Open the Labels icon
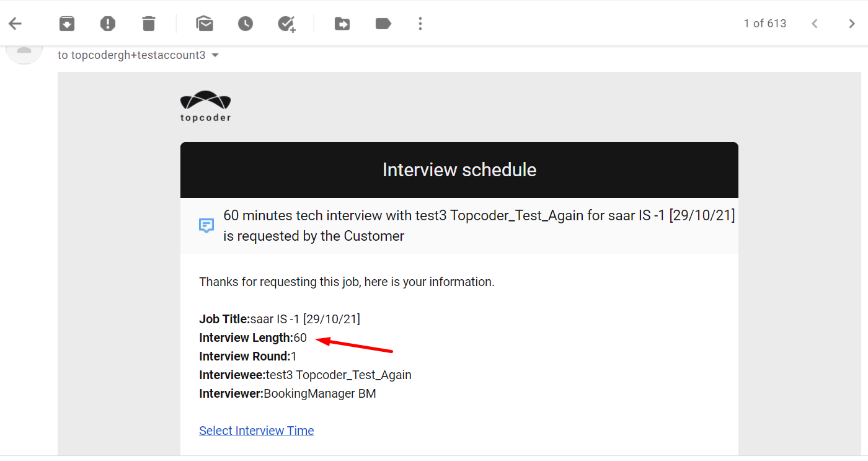The image size is (868, 461). pyautogui.click(x=383, y=24)
